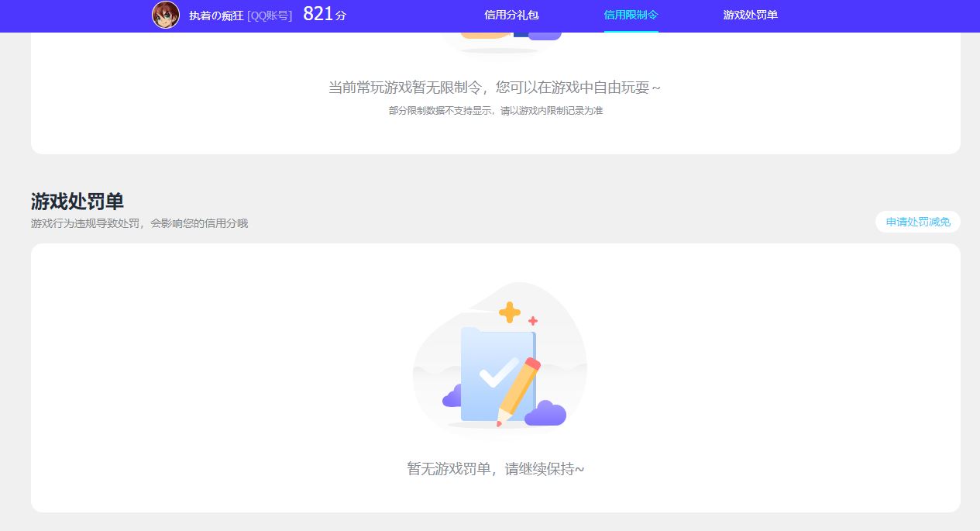The width and height of the screenshot is (980, 531).
Task: Click the small red sparkle icon
Action: tap(532, 321)
